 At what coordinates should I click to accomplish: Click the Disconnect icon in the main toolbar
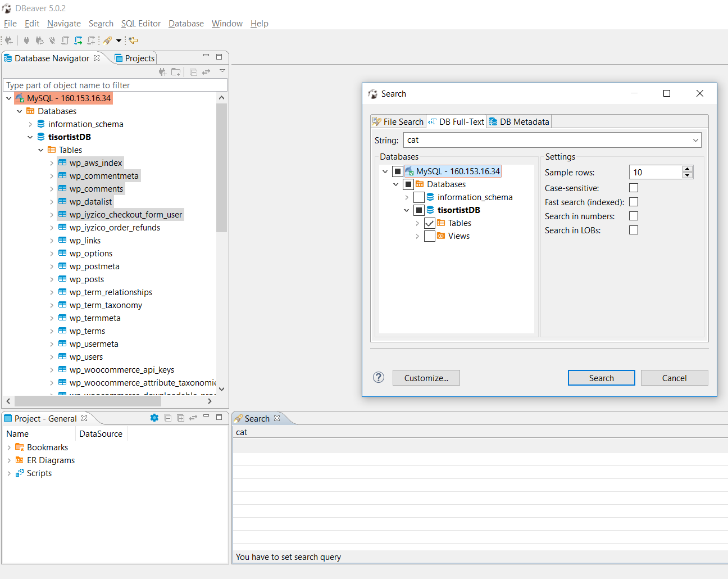click(x=52, y=40)
